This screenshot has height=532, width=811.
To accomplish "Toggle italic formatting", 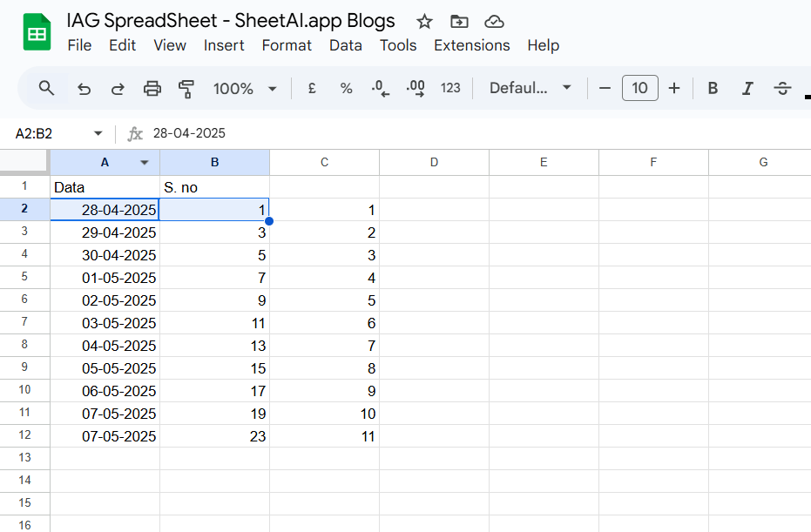I will 747,89.
